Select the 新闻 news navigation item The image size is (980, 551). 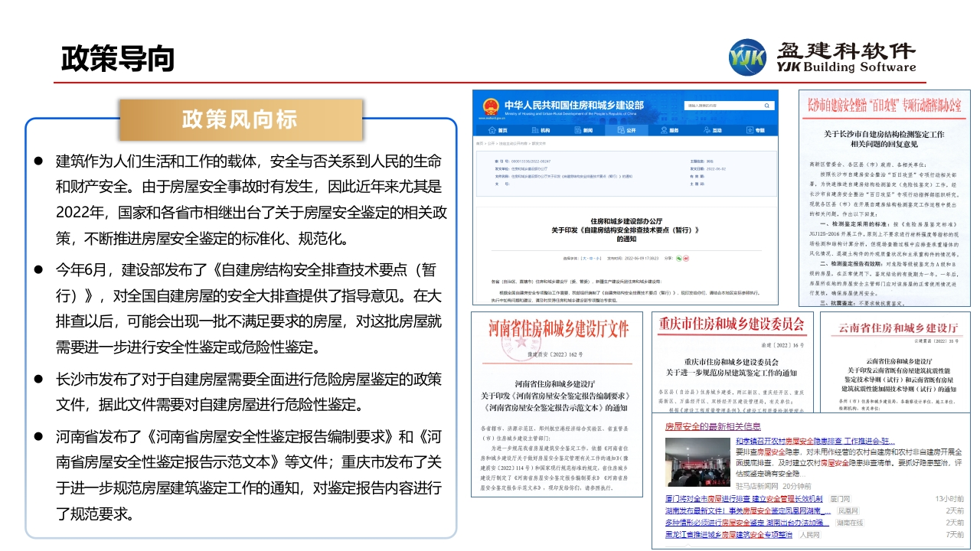pos(584,131)
